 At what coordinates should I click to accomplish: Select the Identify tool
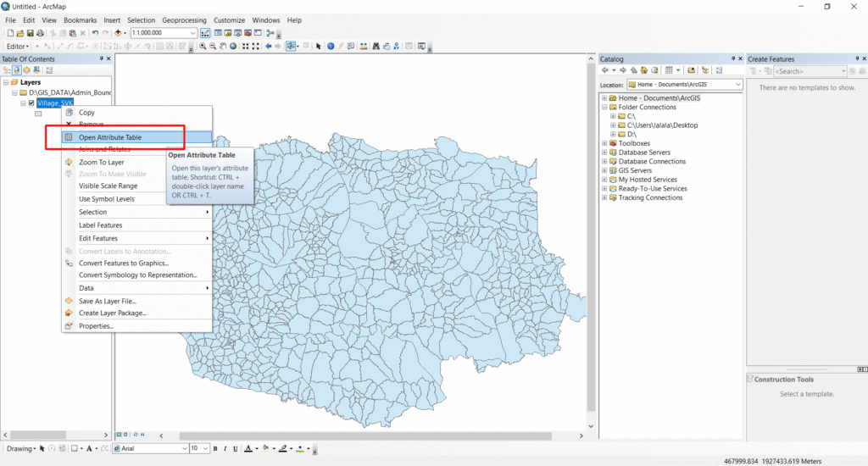click(x=331, y=47)
